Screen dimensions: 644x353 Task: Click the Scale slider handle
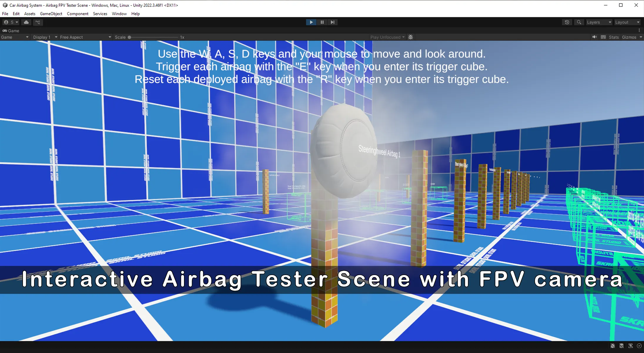(129, 37)
